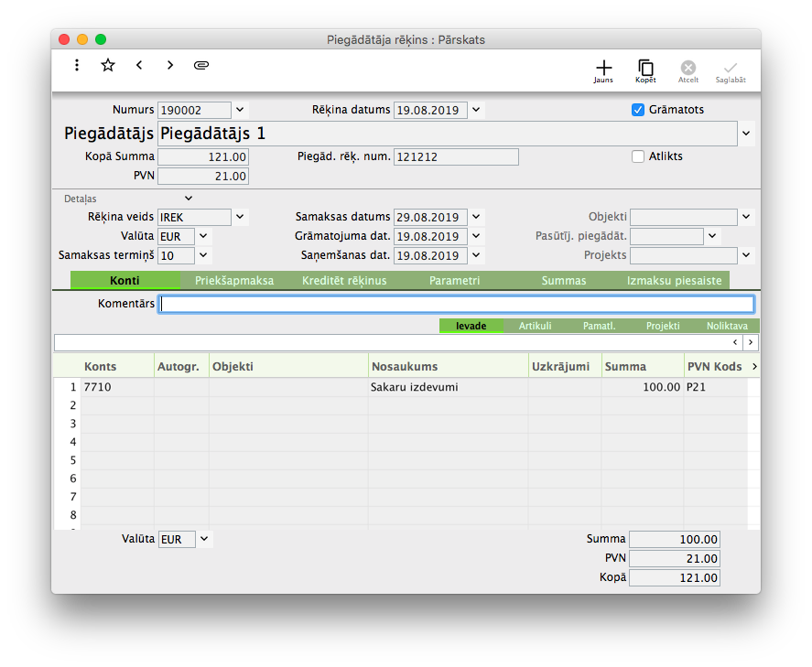Click the star favorite icon

point(108,65)
